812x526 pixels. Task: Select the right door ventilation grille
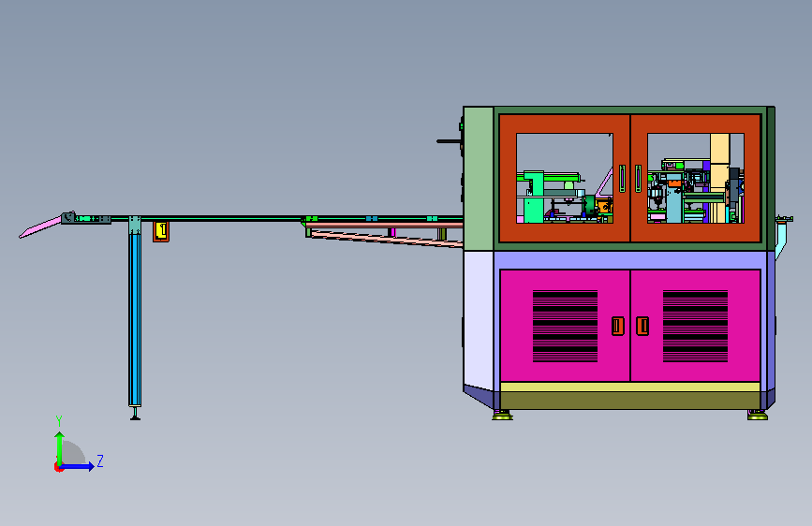click(695, 326)
